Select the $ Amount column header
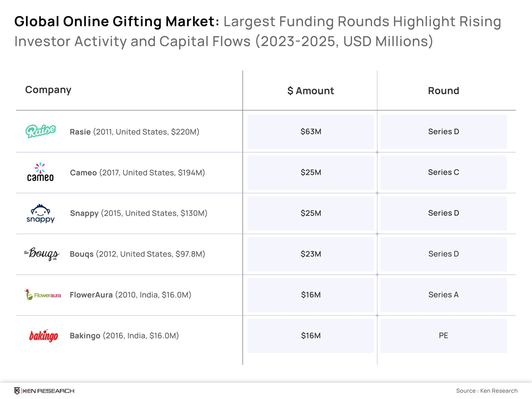The width and height of the screenshot is (532, 399). 311,91
